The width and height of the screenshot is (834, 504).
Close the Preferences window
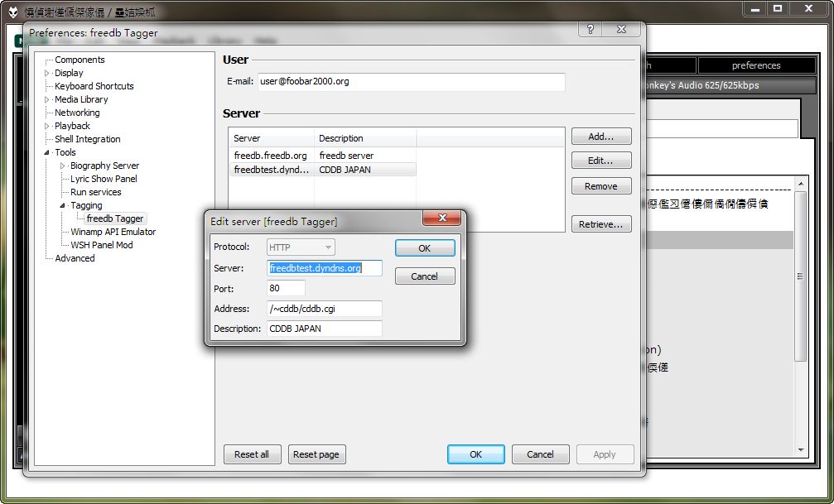click(x=621, y=29)
